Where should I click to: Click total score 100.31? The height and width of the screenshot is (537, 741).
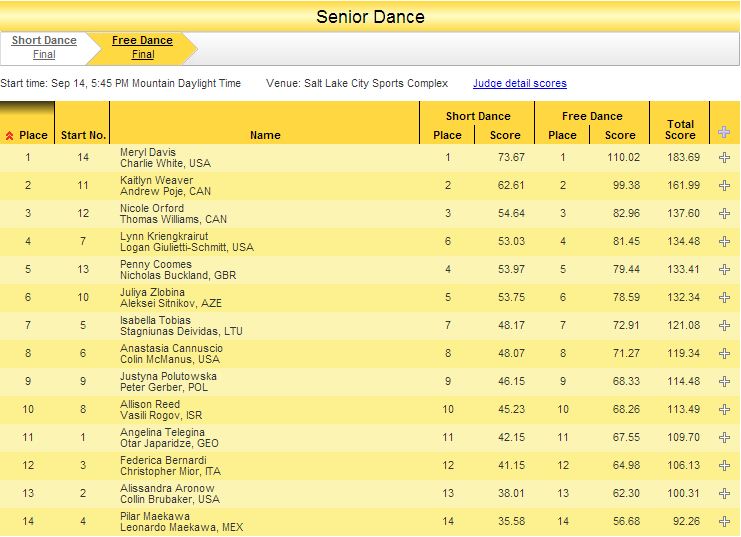pos(683,493)
